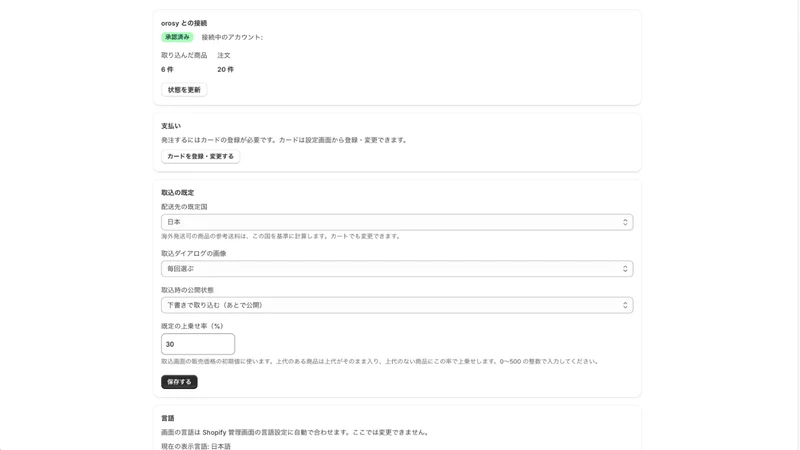Click the 取込時の公開状態 field label

tap(187, 290)
